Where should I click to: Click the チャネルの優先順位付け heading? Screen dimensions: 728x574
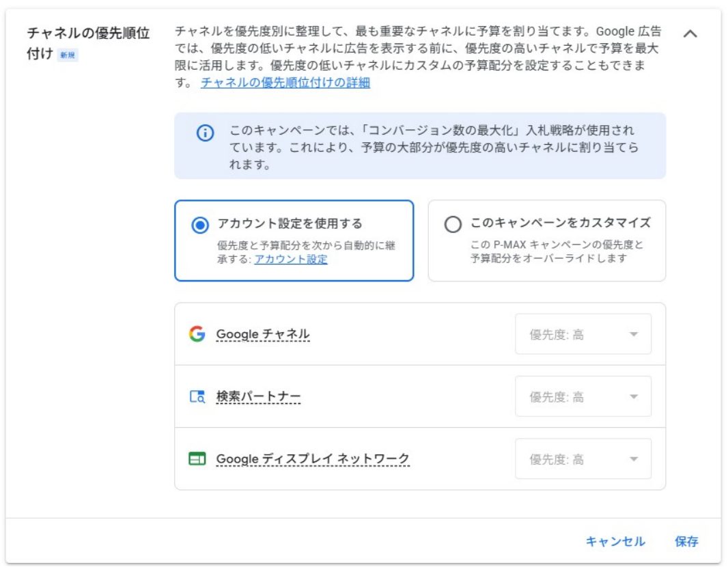click(87, 43)
